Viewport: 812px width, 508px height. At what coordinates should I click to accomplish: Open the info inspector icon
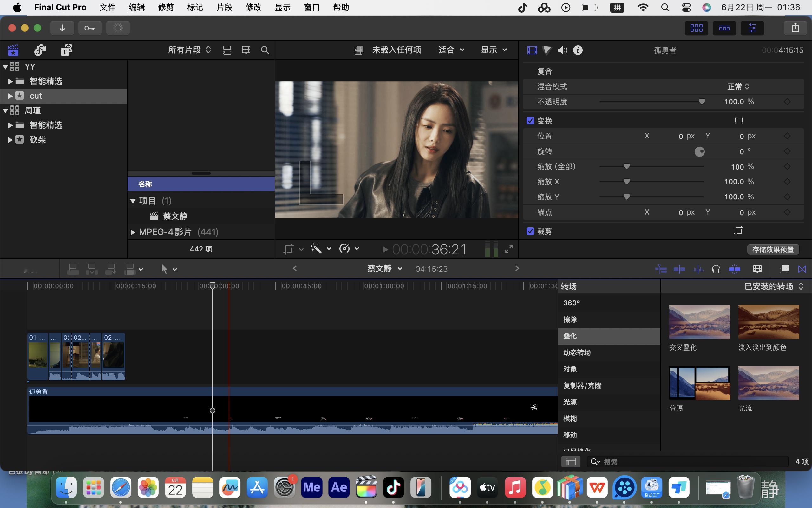click(578, 50)
